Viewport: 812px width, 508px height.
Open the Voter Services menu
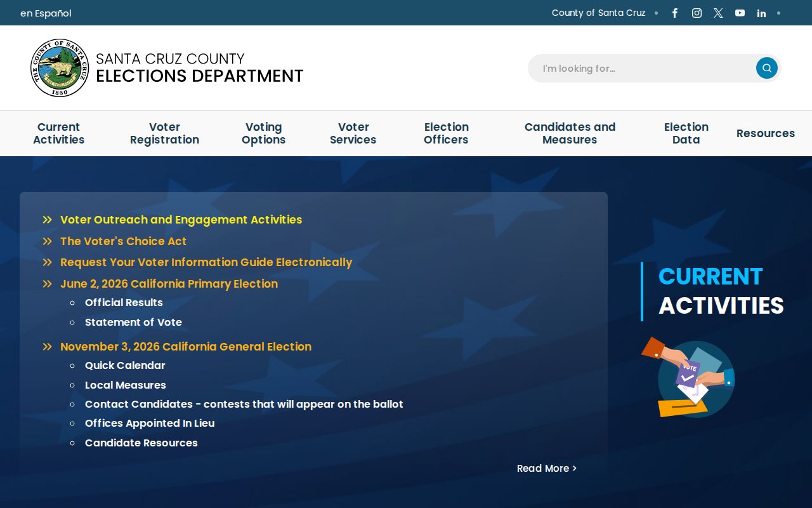pos(353,133)
